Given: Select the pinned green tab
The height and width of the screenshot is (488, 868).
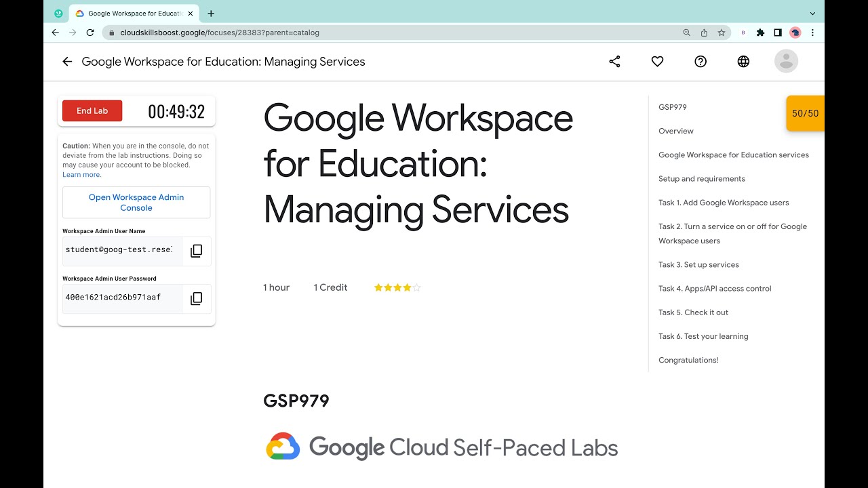Looking at the screenshot, I should 58,13.
